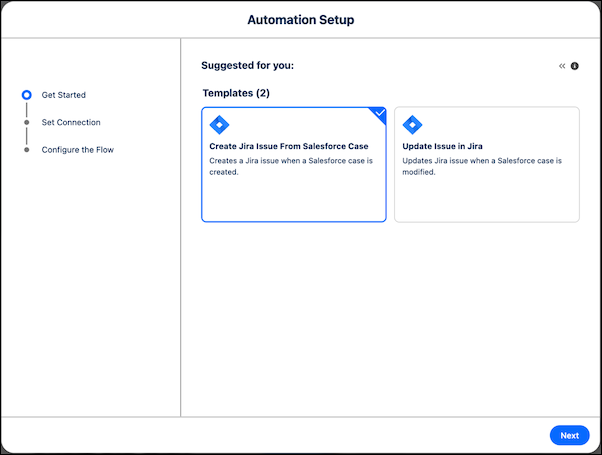This screenshot has height=455, width=602.
Task: Select the Update Issue in Jira template card
Action: click(x=487, y=164)
